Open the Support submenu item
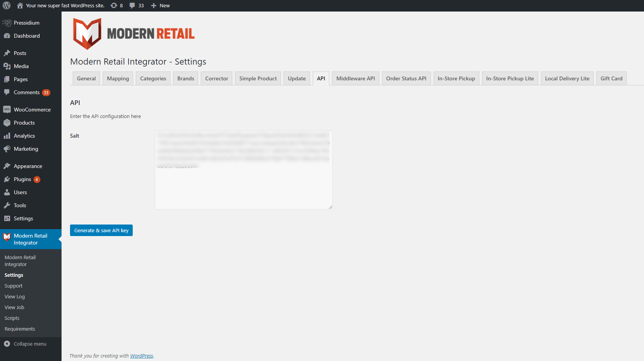This screenshot has width=644, height=361. [13, 286]
